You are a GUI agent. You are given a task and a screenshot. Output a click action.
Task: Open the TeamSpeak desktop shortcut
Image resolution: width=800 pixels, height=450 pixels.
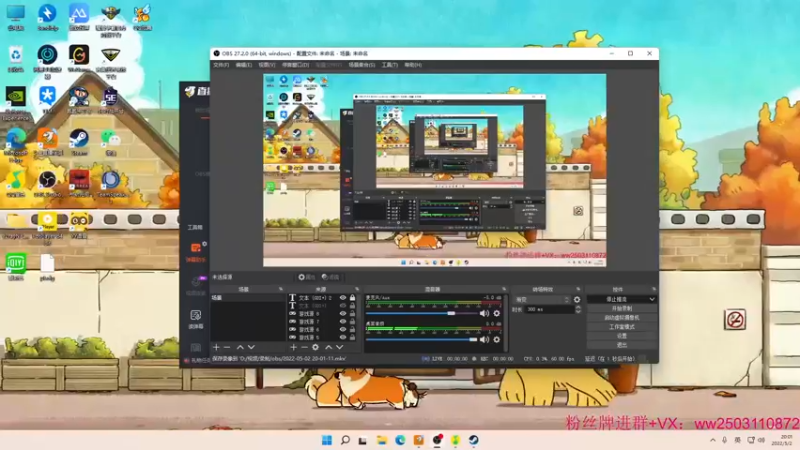110,184
